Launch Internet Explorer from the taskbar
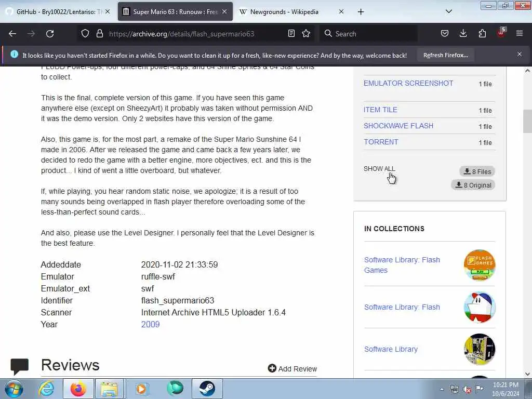 coord(46,389)
